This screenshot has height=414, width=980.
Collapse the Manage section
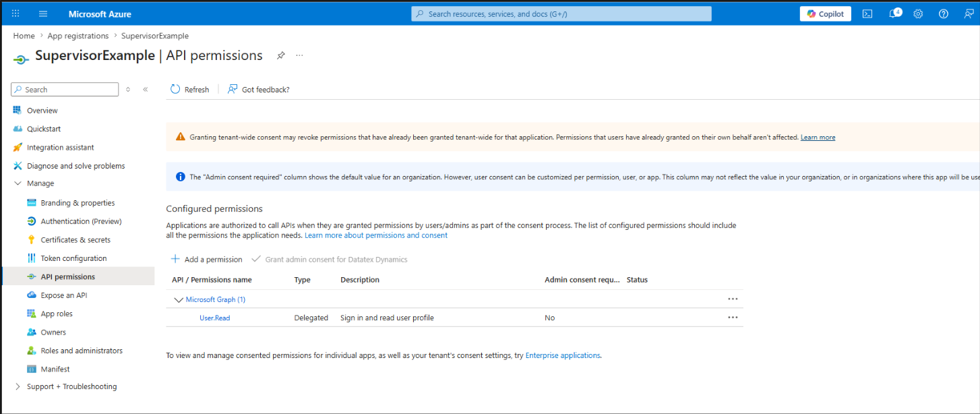(18, 183)
